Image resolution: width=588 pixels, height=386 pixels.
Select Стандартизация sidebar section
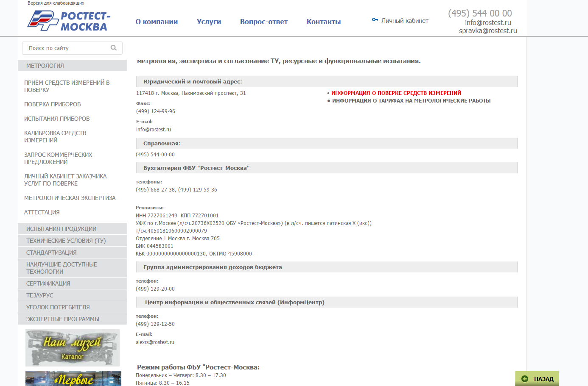(72, 253)
